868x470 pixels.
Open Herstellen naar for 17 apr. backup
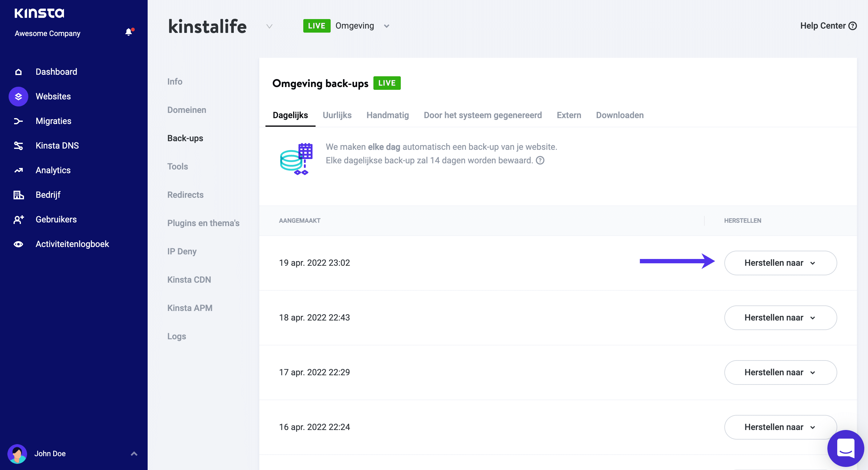tap(780, 372)
